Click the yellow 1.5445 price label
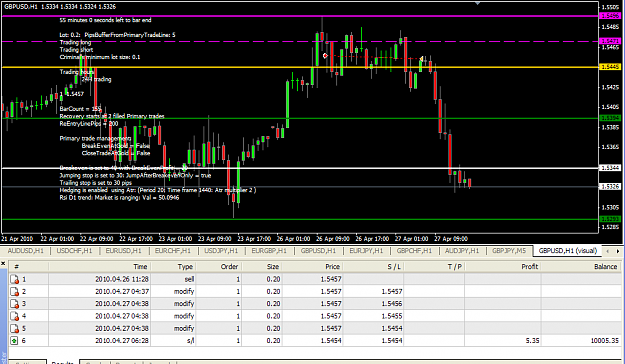Viewport: 625px width, 364px height. (610, 67)
